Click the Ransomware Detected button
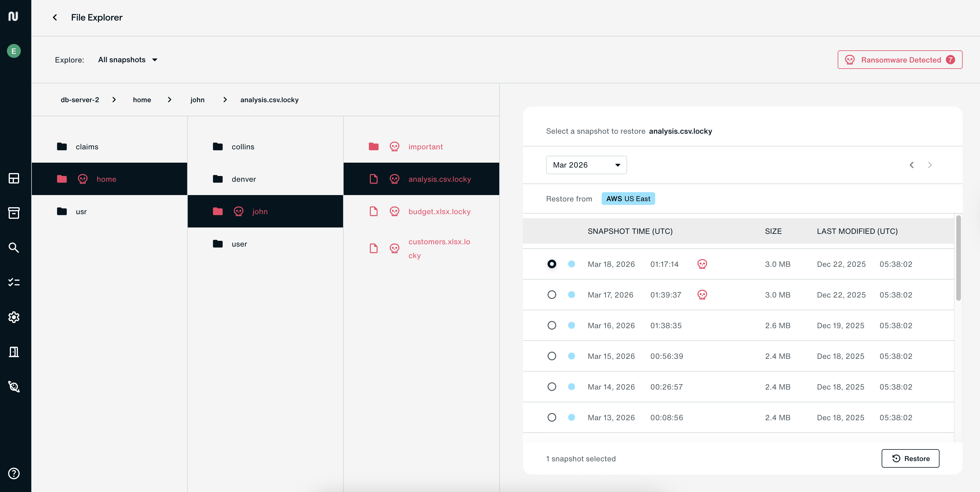980x492 pixels. pos(900,60)
